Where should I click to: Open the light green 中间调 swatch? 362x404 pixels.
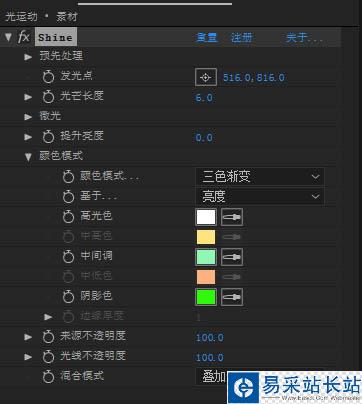(206, 257)
